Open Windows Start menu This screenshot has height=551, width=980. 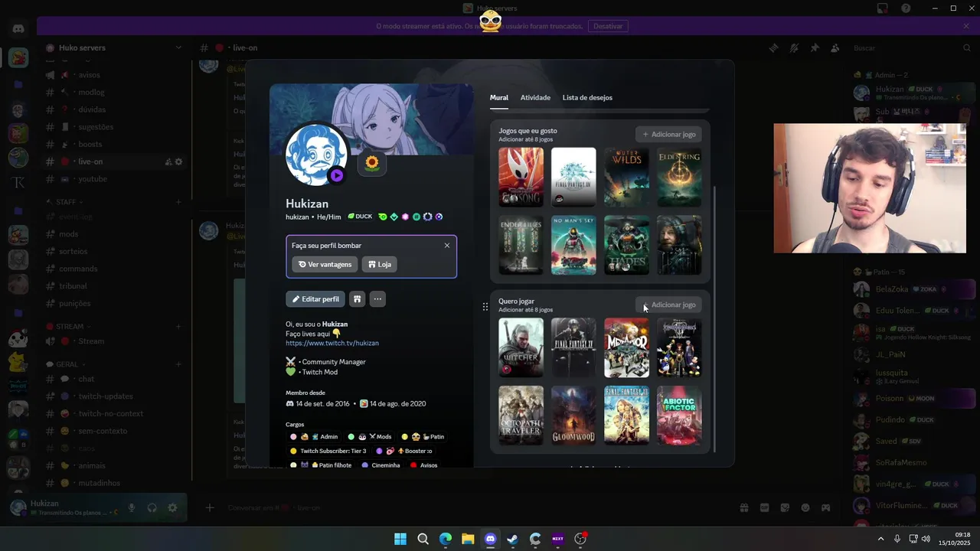click(x=400, y=539)
